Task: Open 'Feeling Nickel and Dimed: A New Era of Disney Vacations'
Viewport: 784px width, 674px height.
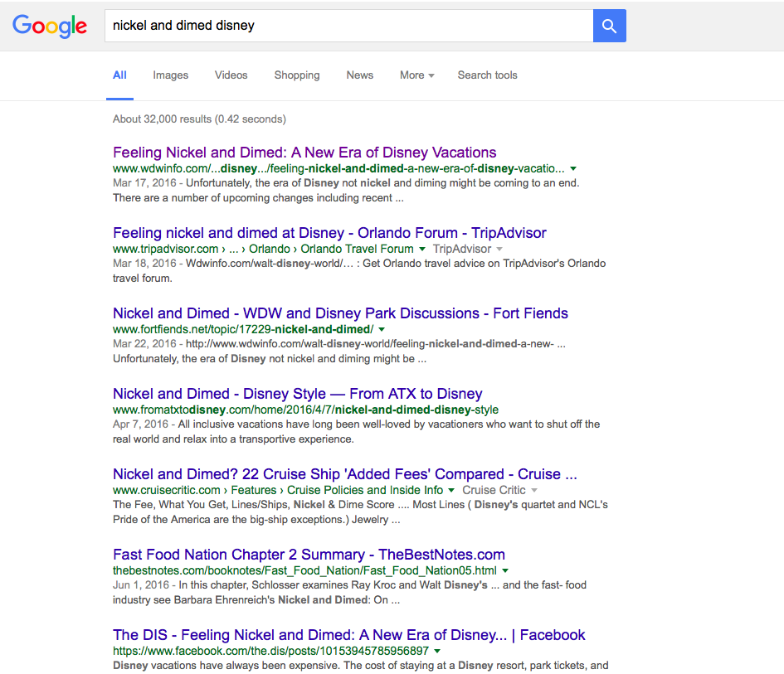Action: [304, 152]
